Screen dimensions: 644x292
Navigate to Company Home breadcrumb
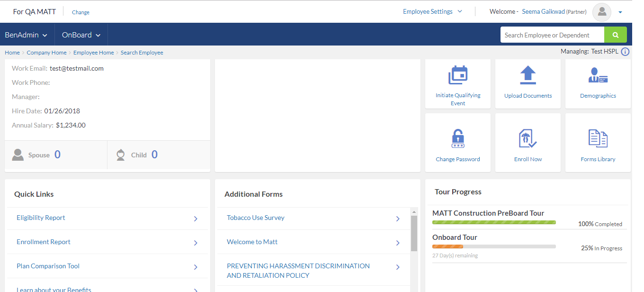click(46, 53)
